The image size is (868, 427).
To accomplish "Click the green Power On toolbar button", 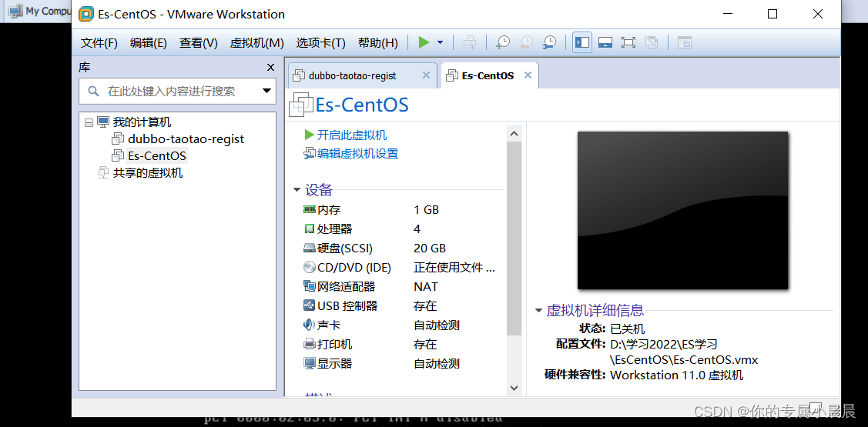I will coord(424,42).
